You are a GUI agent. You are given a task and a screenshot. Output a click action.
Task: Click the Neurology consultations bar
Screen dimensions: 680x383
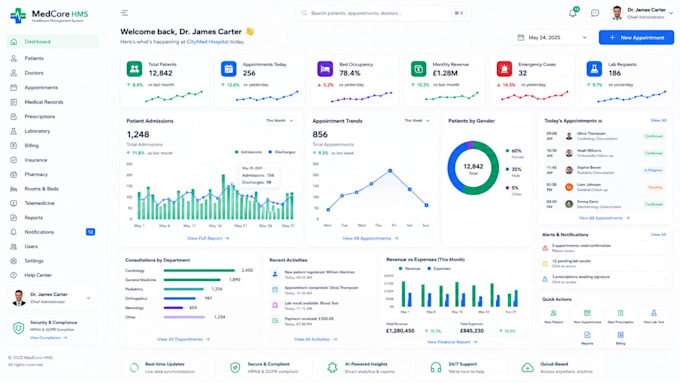point(173,308)
